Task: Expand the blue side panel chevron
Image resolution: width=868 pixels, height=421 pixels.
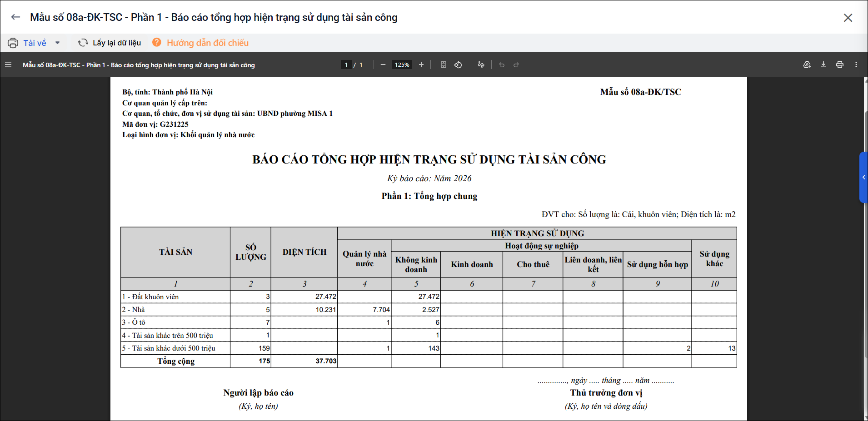Action: [863, 177]
